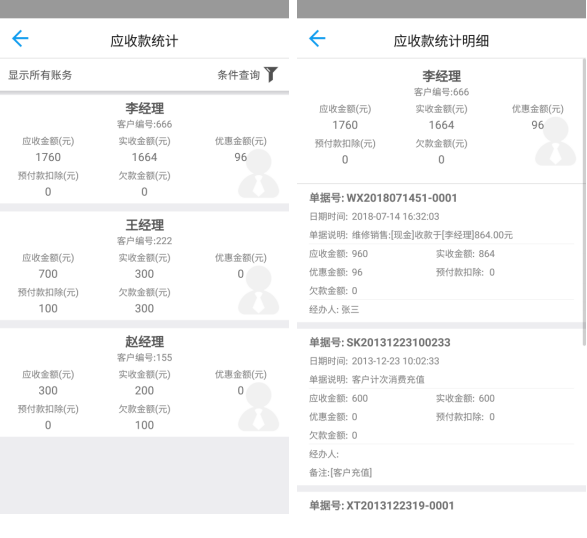587x538 pixels.
Task: Tap 王经理 avatar icon
Action: pos(259,290)
